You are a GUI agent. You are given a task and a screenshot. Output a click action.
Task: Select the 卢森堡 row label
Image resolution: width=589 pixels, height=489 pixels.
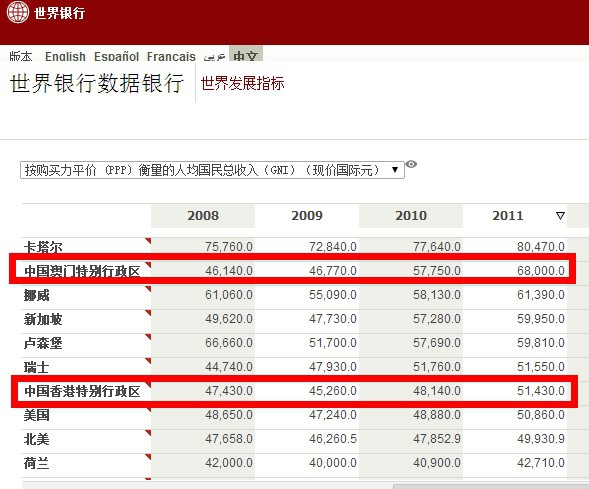pos(43,343)
